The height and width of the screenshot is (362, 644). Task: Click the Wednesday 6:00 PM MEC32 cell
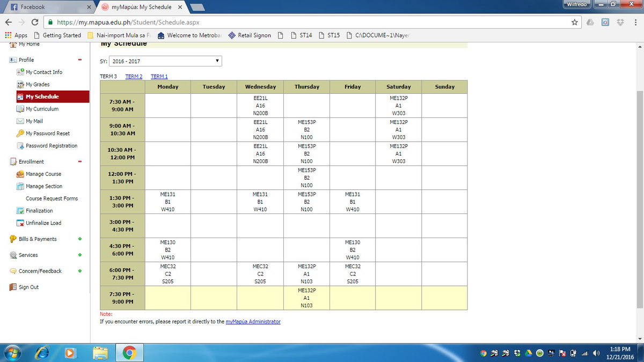260,274
